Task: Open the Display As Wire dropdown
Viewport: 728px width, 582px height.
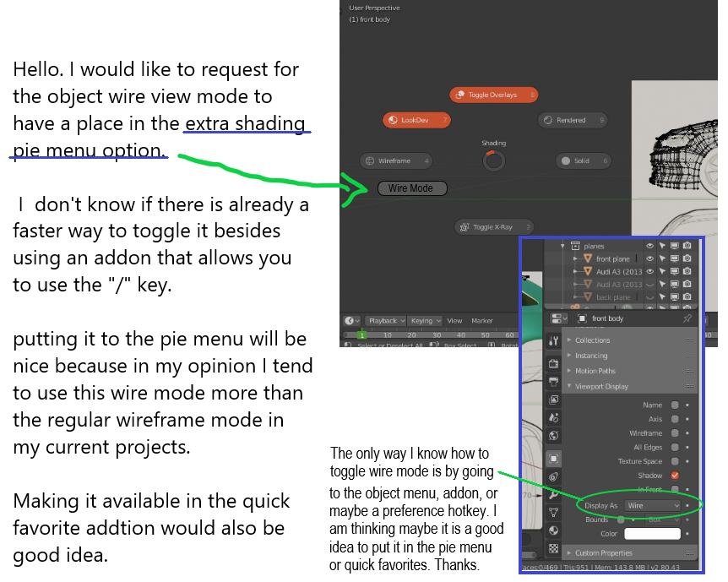Action: tap(652, 505)
